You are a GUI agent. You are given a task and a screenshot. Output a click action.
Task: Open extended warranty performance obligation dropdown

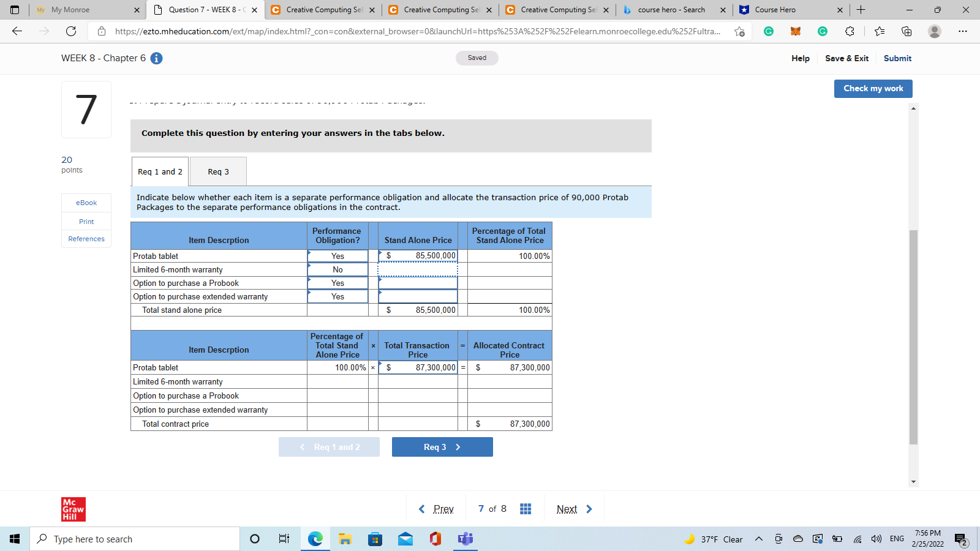(337, 296)
